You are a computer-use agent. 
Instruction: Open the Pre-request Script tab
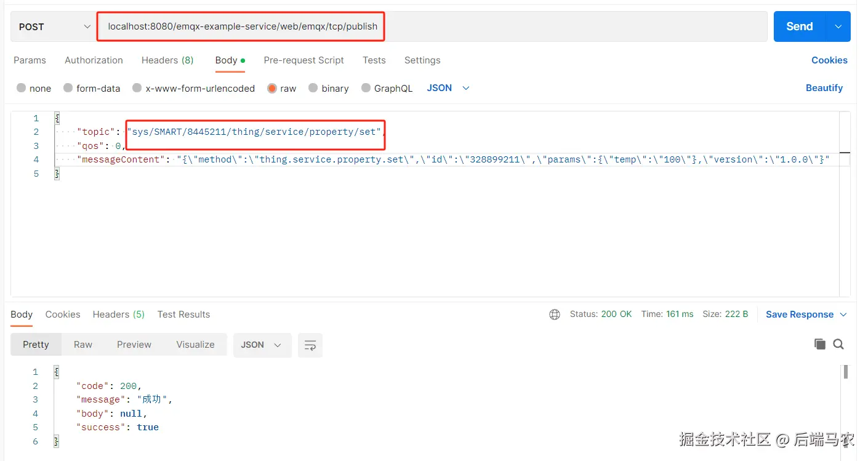[x=303, y=60]
